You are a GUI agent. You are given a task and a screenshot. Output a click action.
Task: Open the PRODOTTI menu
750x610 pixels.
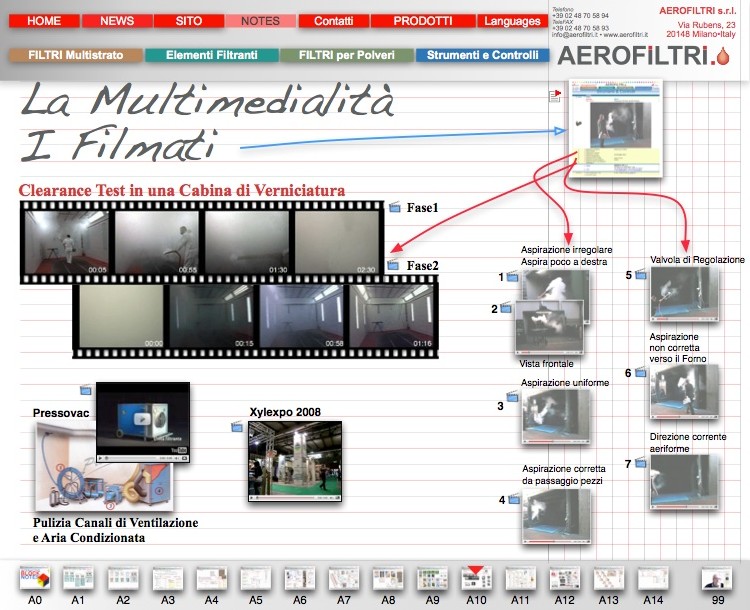(423, 21)
